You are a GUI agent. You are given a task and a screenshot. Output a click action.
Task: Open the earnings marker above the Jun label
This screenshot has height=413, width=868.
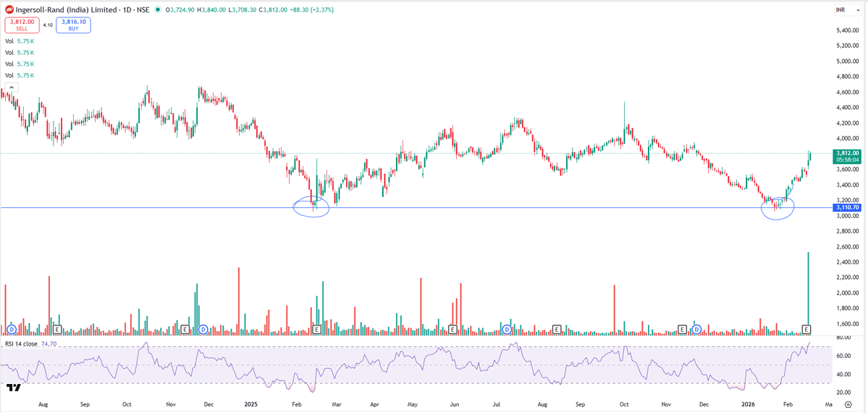pyautogui.click(x=452, y=329)
